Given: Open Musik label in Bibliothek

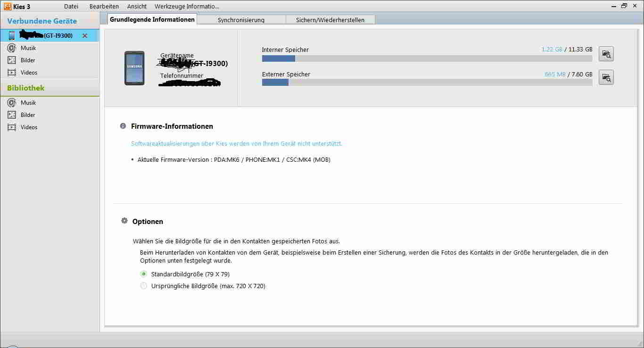Looking at the screenshot, I should click(28, 103).
